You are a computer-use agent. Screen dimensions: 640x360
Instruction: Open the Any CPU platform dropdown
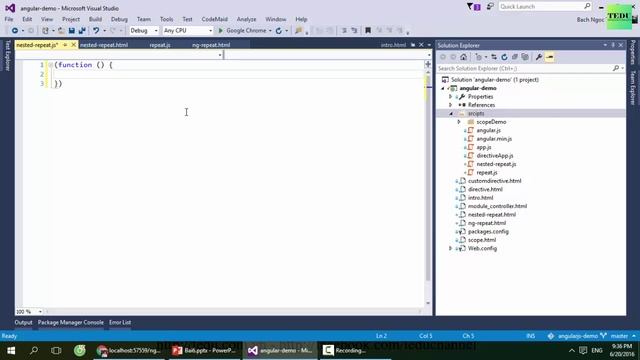click(x=188, y=31)
